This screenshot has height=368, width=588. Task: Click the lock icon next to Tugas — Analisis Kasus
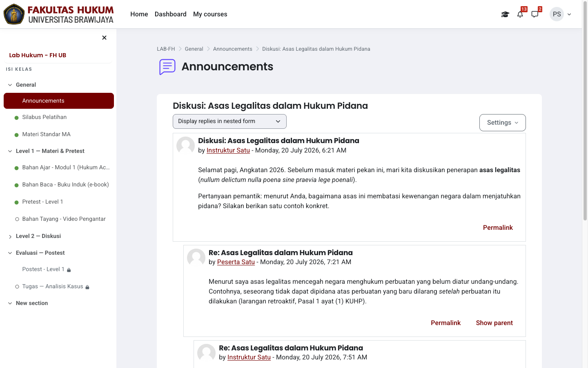(87, 287)
